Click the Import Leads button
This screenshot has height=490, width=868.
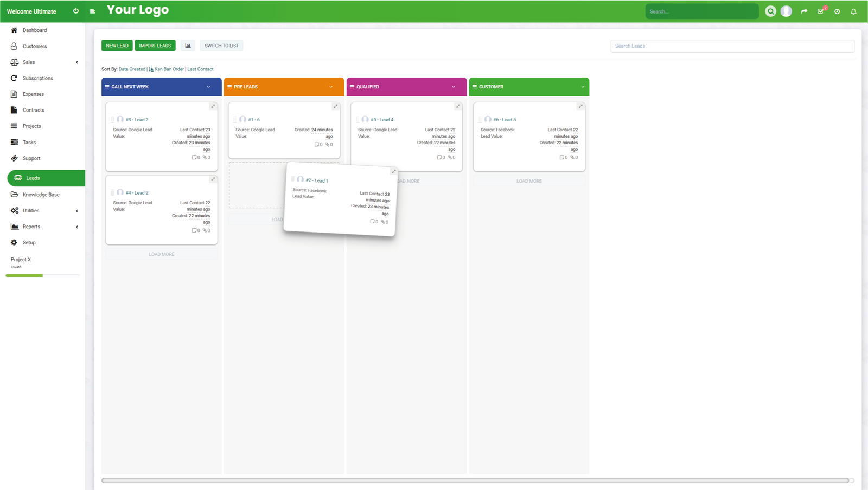pyautogui.click(x=155, y=46)
